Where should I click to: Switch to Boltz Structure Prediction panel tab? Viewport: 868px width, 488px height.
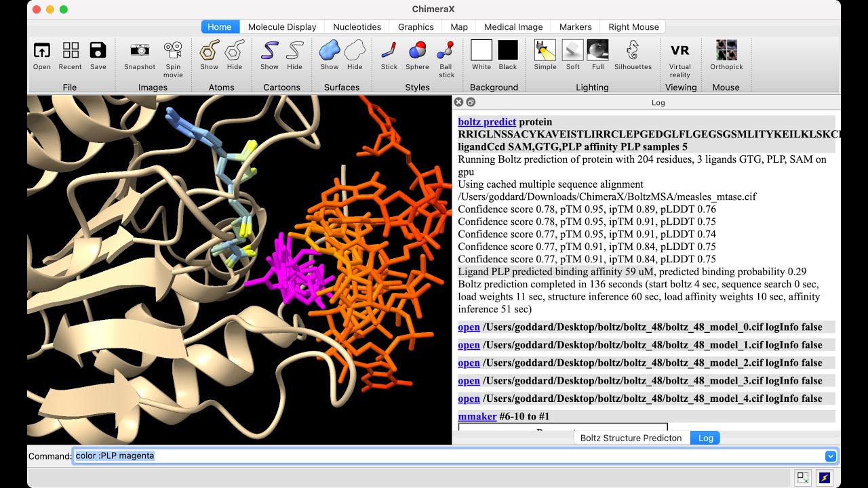coord(631,438)
